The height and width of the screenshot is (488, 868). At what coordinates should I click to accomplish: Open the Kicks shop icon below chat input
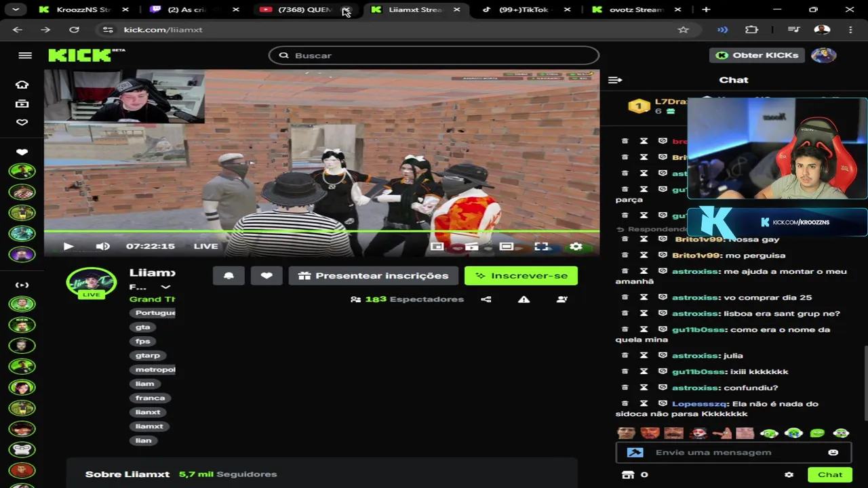coord(628,475)
